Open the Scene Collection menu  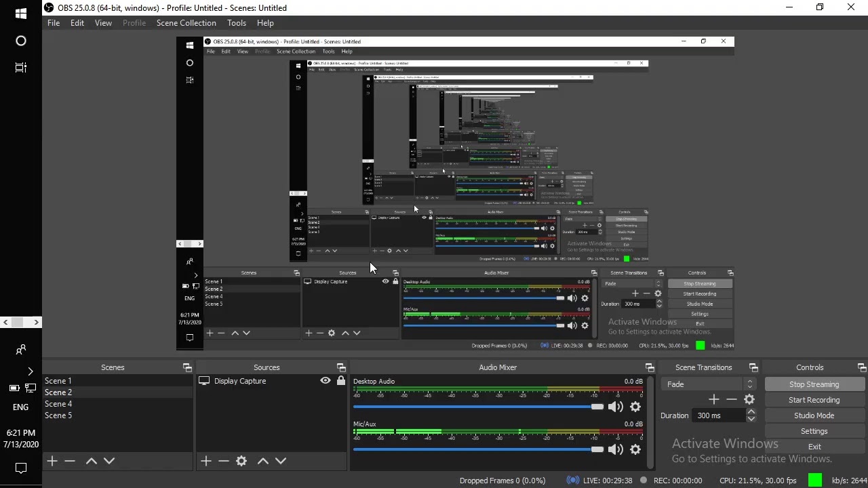click(186, 23)
